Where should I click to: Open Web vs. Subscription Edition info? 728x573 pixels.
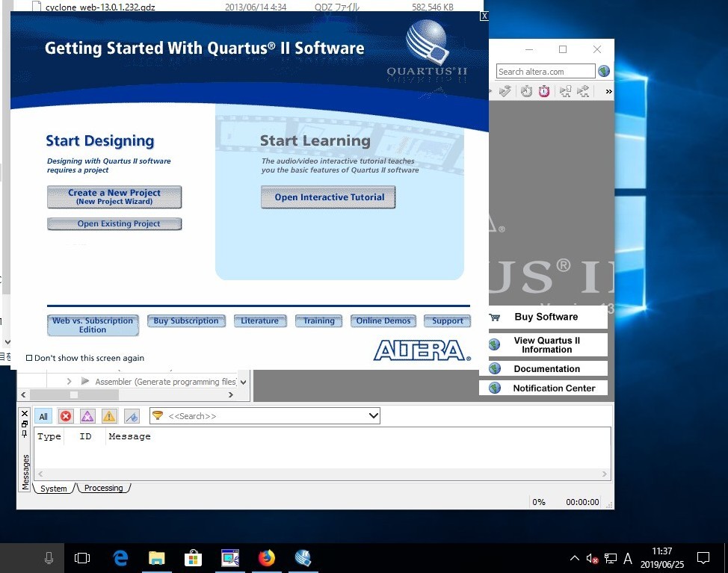point(93,325)
